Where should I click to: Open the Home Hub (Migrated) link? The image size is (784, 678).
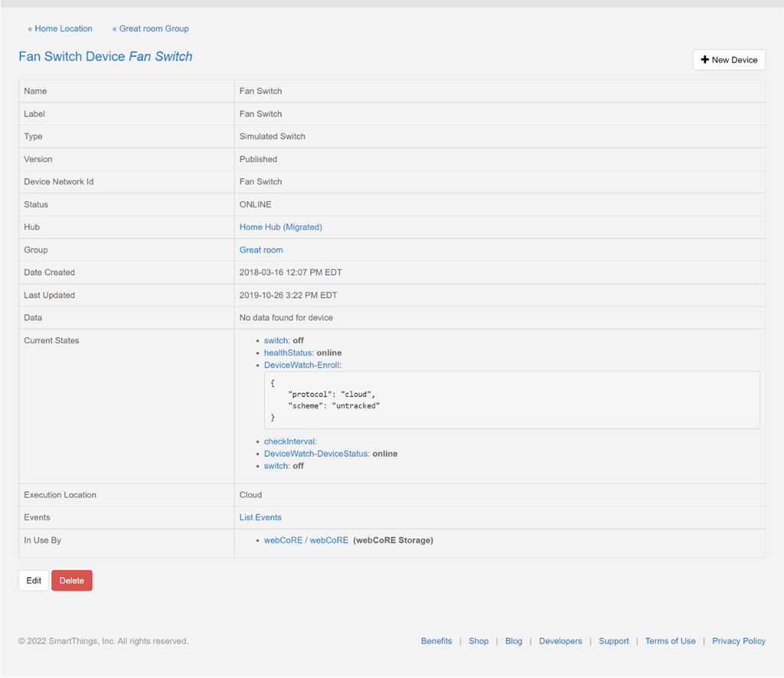[280, 227]
